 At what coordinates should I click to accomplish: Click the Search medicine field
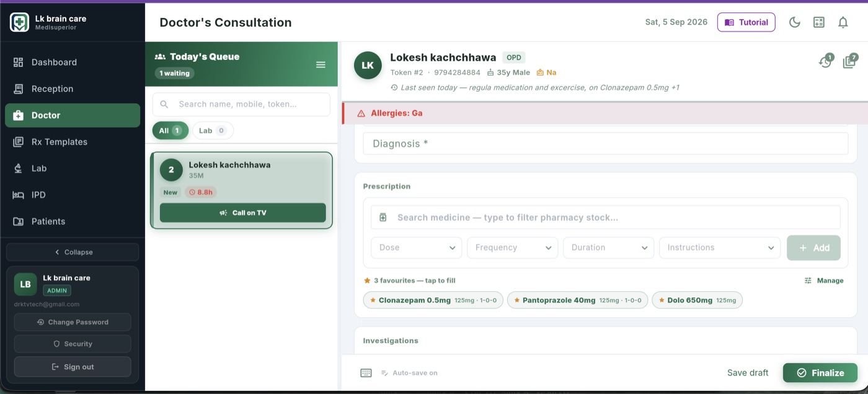point(606,217)
